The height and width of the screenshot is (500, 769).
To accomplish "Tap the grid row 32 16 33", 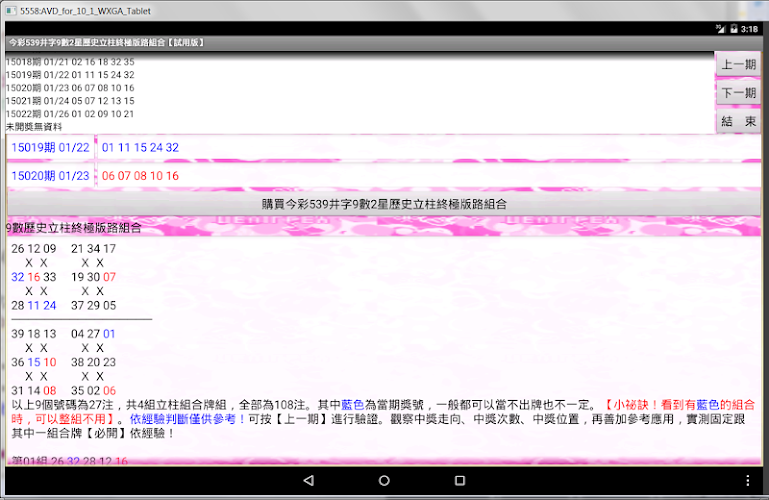I will click(x=34, y=277).
